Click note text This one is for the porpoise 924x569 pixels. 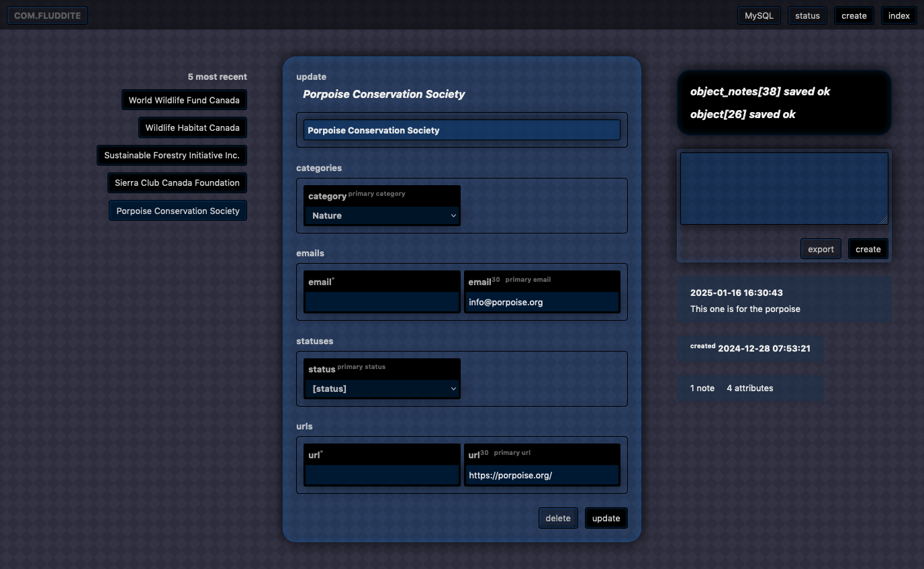pyautogui.click(x=745, y=309)
